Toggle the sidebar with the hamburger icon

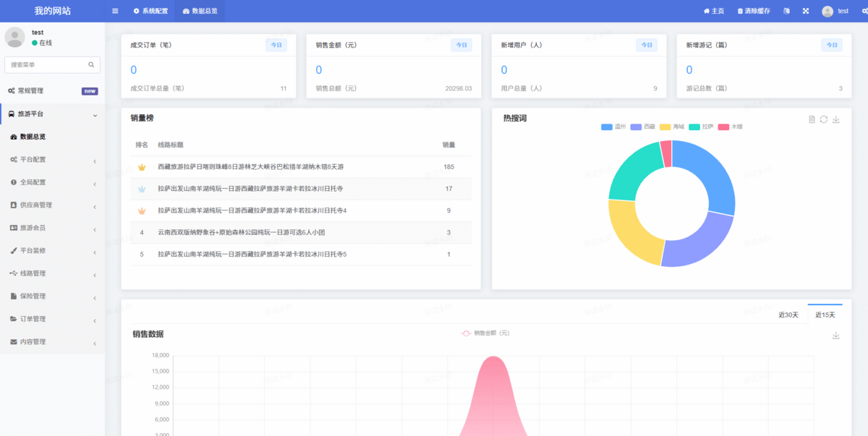115,11
